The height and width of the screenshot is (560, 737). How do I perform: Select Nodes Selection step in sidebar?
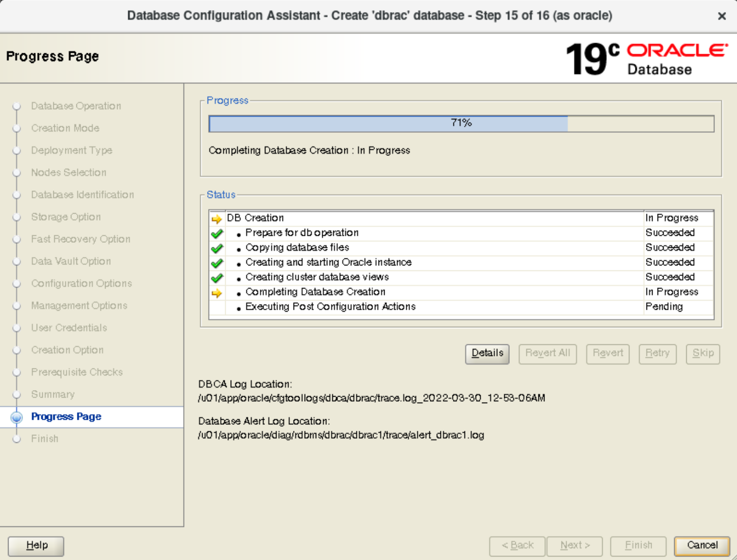click(x=68, y=172)
